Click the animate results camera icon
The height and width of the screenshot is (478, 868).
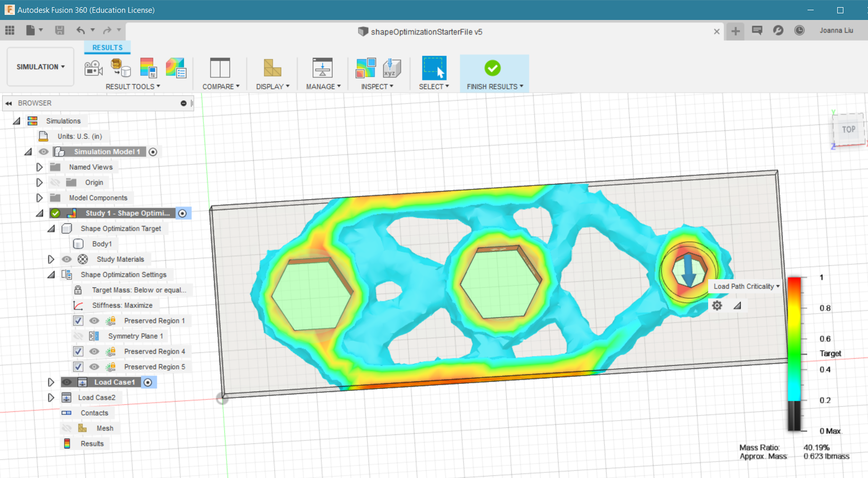click(x=93, y=68)
